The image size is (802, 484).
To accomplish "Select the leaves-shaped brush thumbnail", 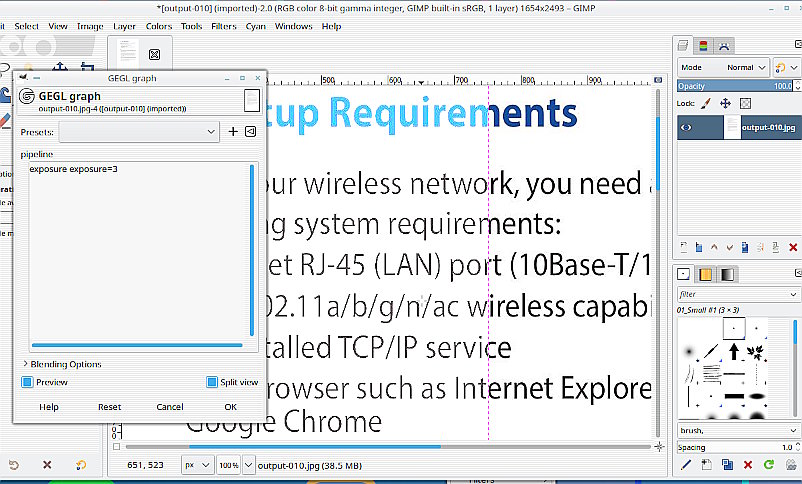I will [x=755, y=351].
